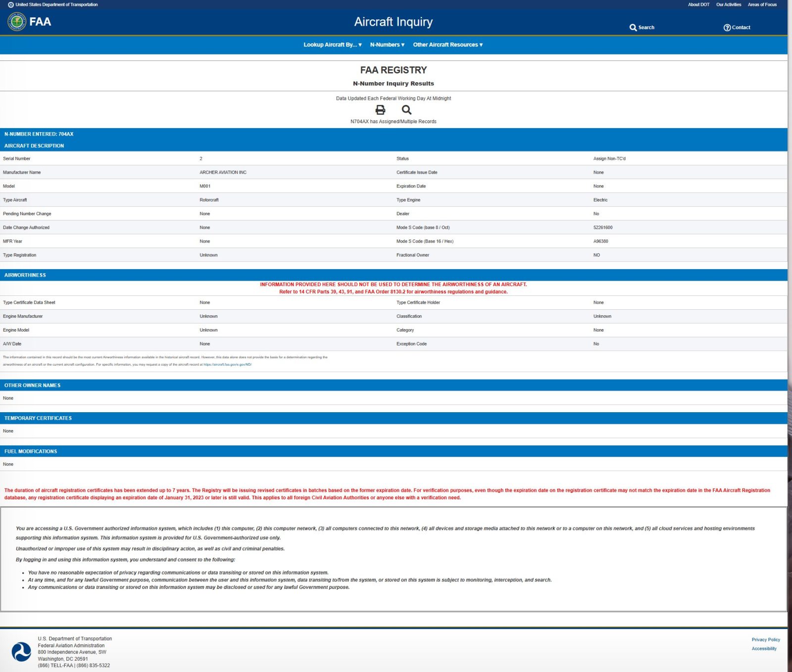Click N-NUMBER ENTERED: 704AX header text
Viewport: 792px width, 672px height.
pyautogui.click(x=39, y=134)
